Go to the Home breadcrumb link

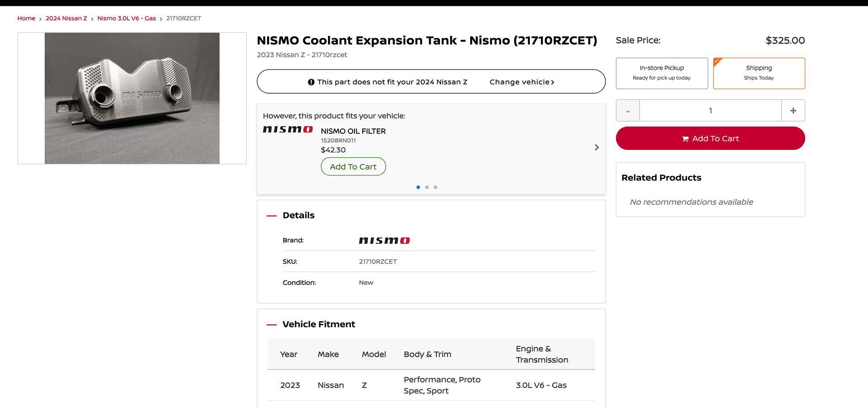click(x=26, y=18)
